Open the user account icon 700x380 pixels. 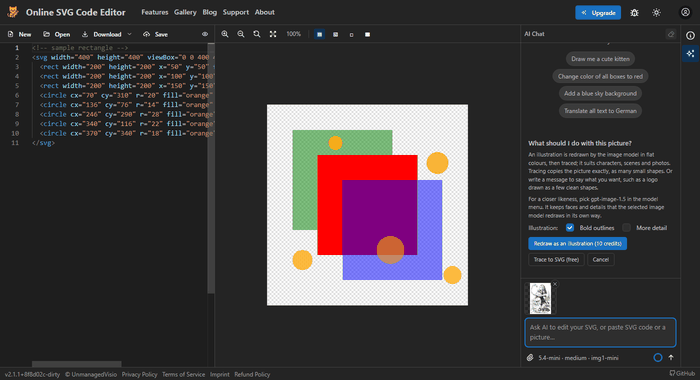[x=685, y=13]
